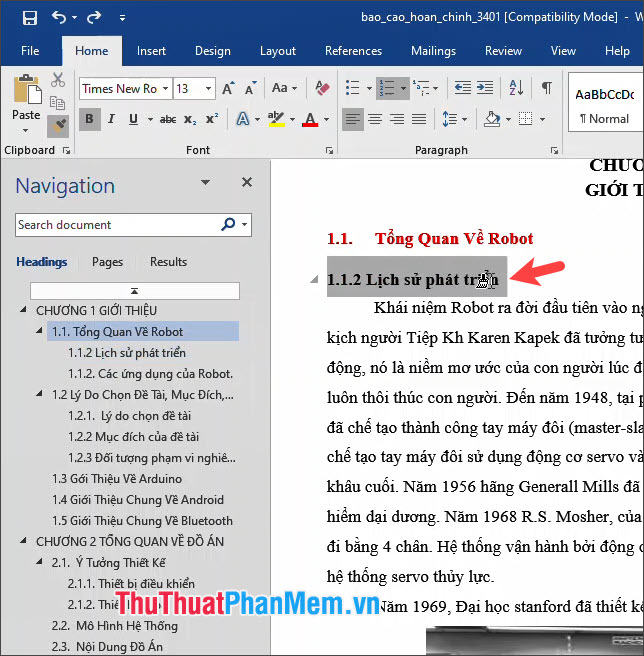Screen dimensions: 644x656
Task: Open the References tab
Action: point(354,51)
